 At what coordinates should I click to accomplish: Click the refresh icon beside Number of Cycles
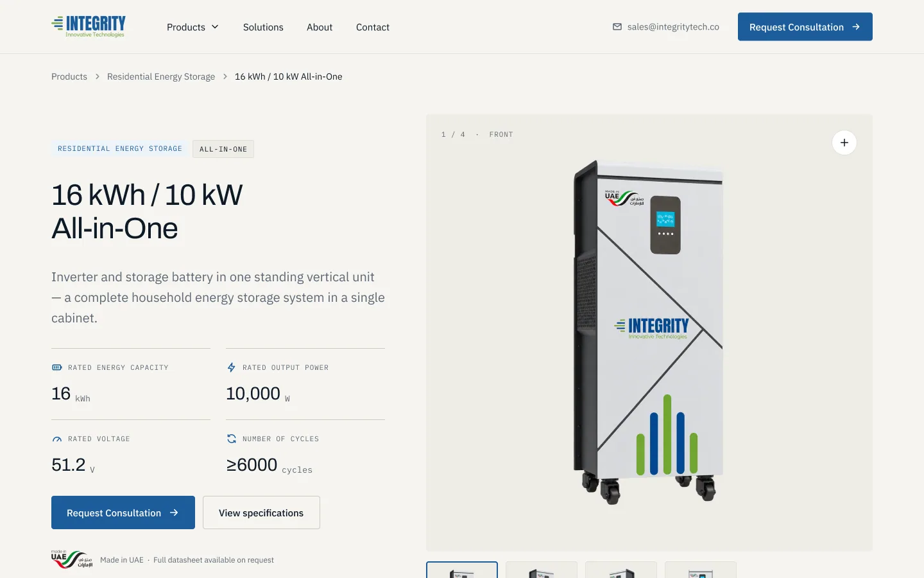pyautogui.click(x=232, y=439)
